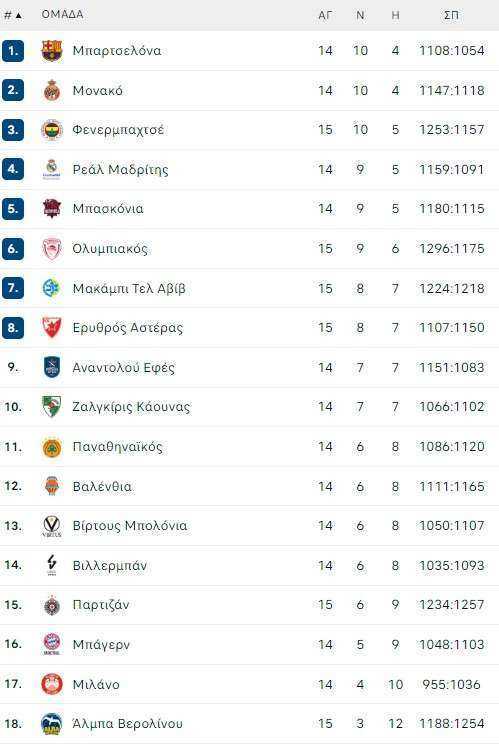Open the Μπασκόνια team link

pos(108,209)
